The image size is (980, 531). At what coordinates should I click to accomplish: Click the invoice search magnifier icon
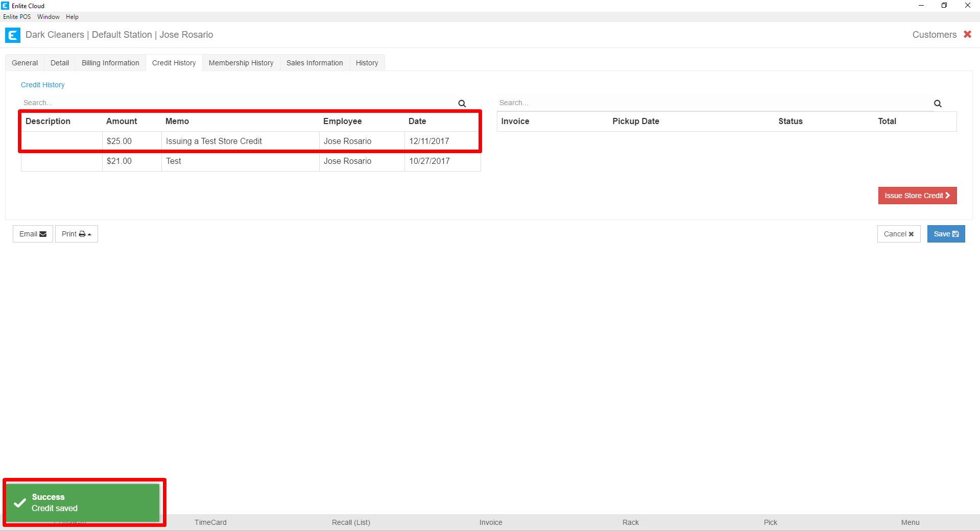point(938,103)
